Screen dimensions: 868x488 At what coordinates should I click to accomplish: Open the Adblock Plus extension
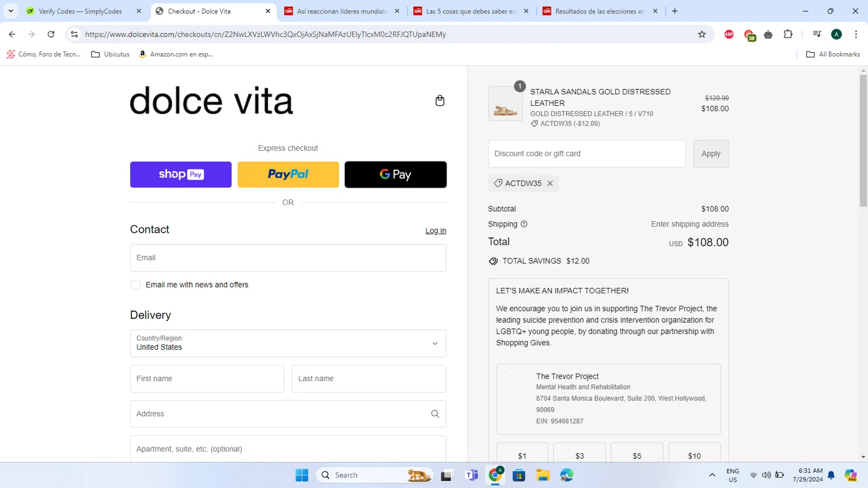click(x=729, y=34)
